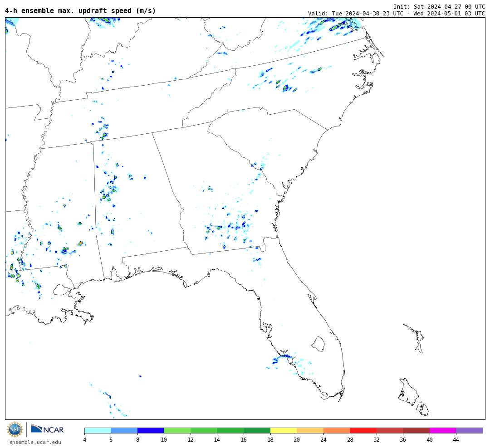Click the light blue 6-8 colorbar swatch
The image size is (490, 448).
[x=124, y=430]
